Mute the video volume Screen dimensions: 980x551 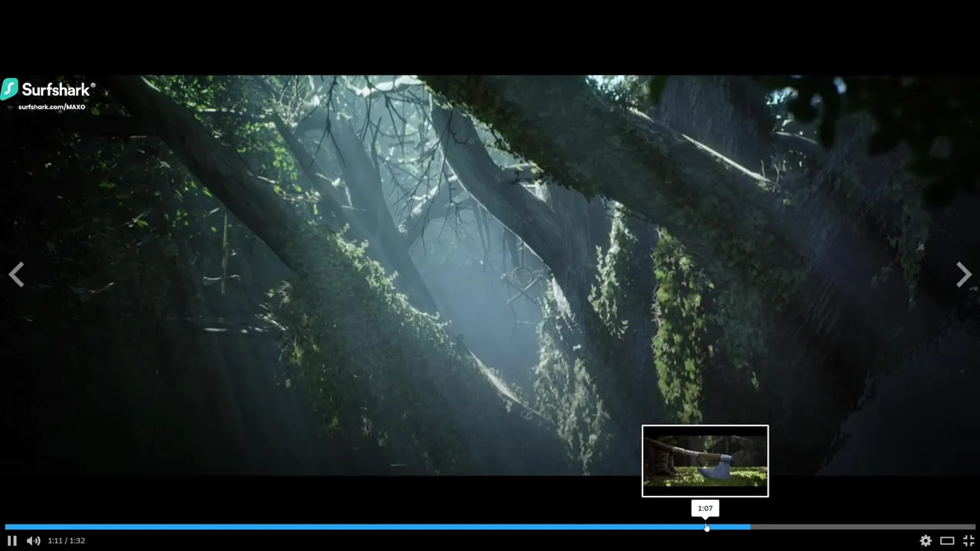tap(33, 540)
